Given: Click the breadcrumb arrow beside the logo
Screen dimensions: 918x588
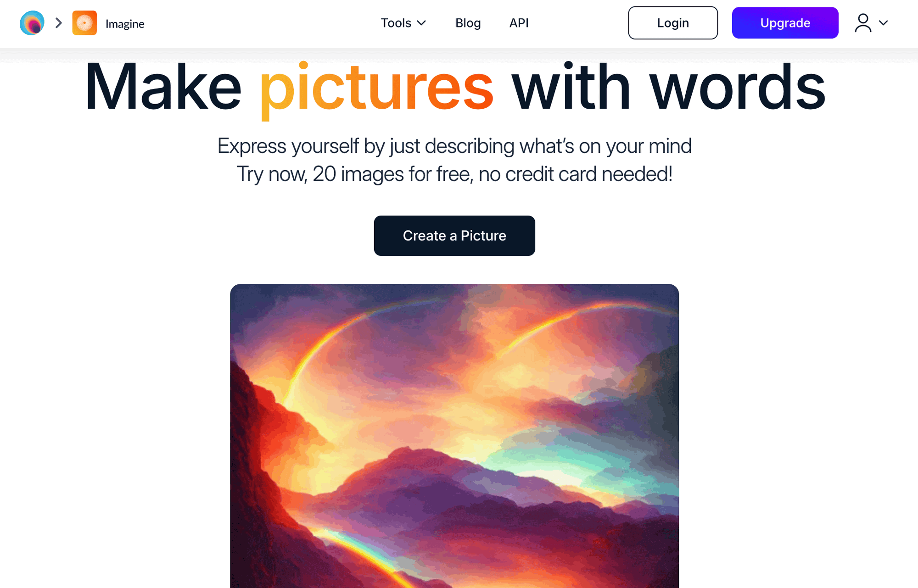Looking at the screenshot, I should pos(58,23).
